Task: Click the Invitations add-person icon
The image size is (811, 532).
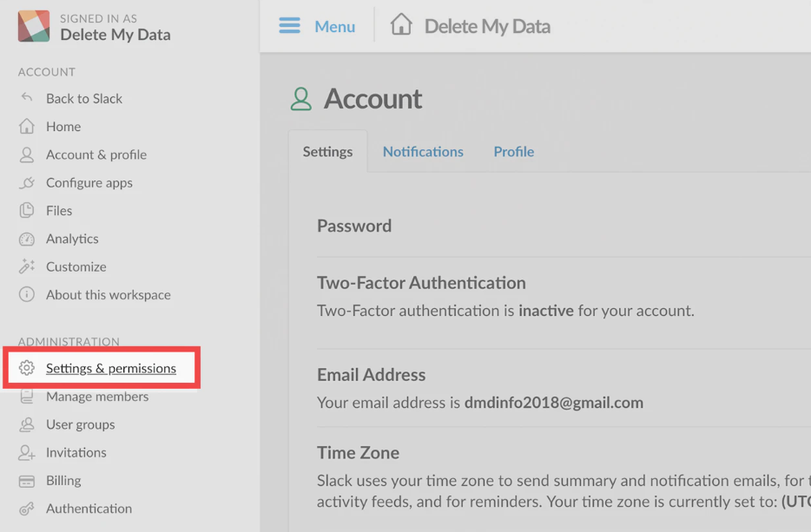Action: point(27,452)
